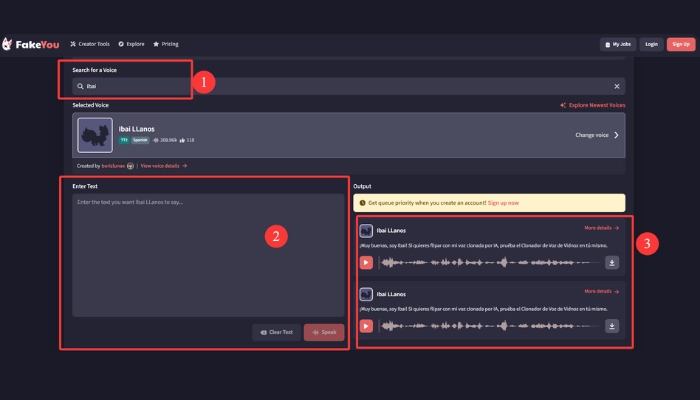Open More details for the second output
This screenshot has height=400, width=700.
pyautogui.click(x=601, y=292)
